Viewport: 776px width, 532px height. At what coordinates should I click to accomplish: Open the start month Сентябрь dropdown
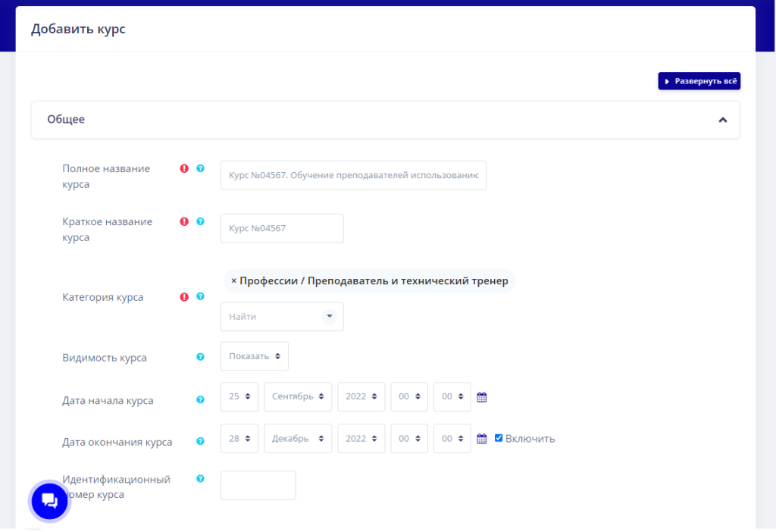[298, 396]
